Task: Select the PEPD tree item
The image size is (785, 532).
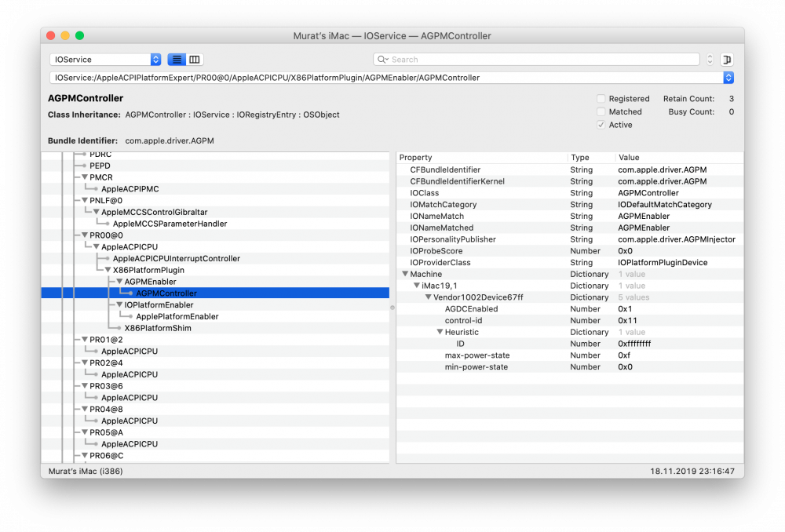Action: (x=100, y=166)
